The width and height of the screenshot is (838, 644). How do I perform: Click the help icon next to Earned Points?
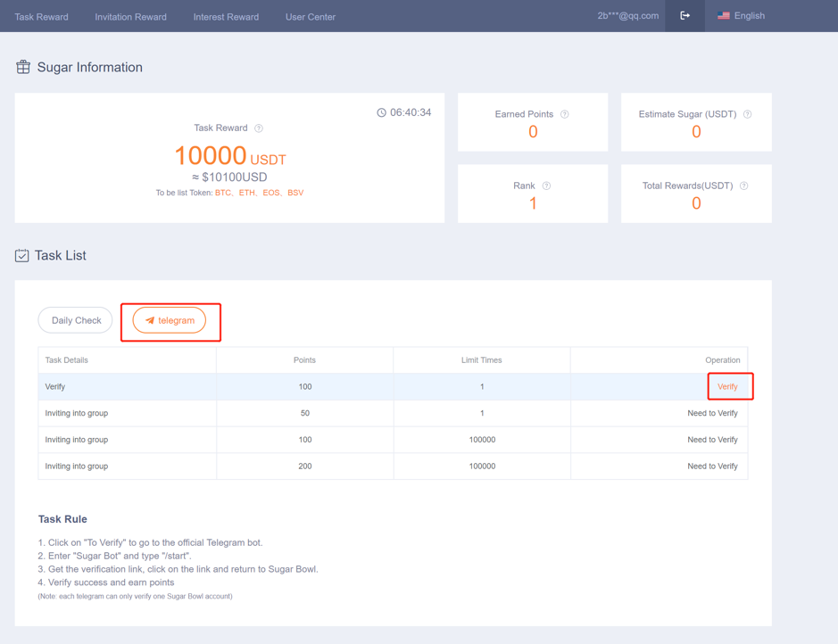pos(565,114)
